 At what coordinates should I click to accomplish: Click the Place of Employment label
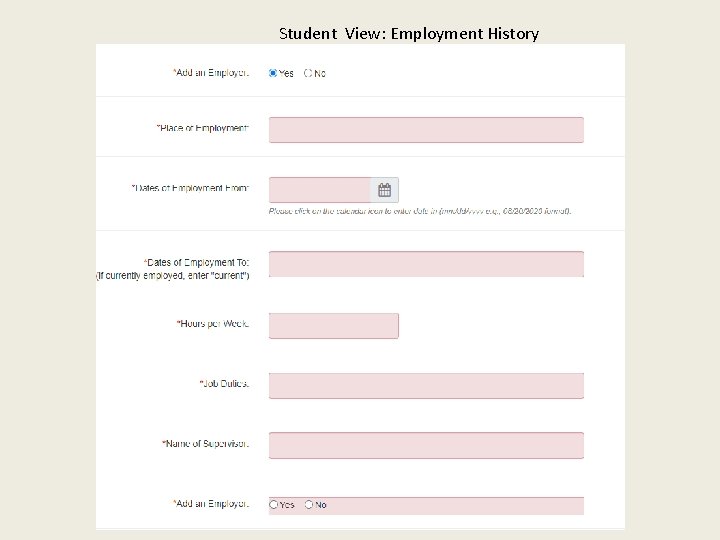point(203,129)
